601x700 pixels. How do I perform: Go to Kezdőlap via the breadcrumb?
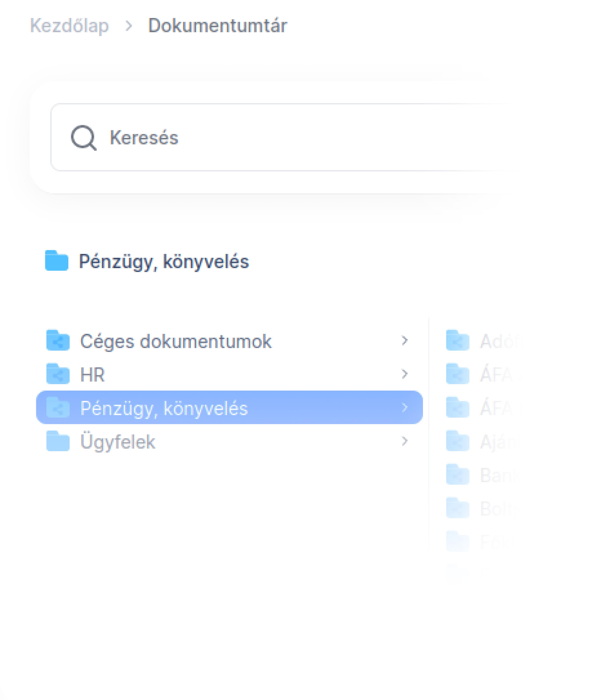coord(69,26)
